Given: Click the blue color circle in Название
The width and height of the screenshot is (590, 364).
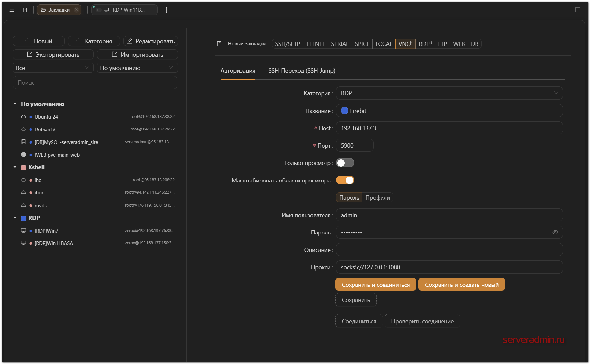Looking at the screenshot, I should pyautogui.click(x=345, y=111).
